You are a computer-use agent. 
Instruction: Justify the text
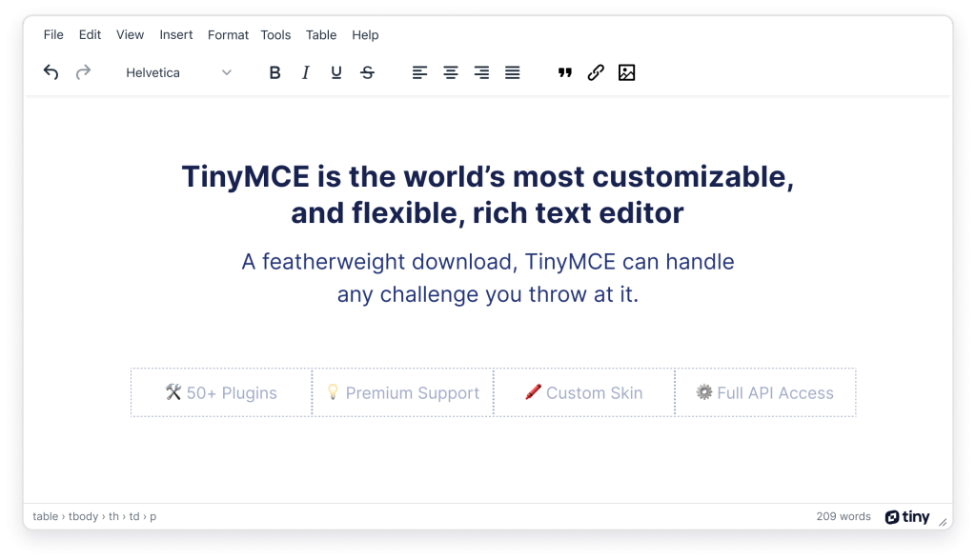click(512, 72)
